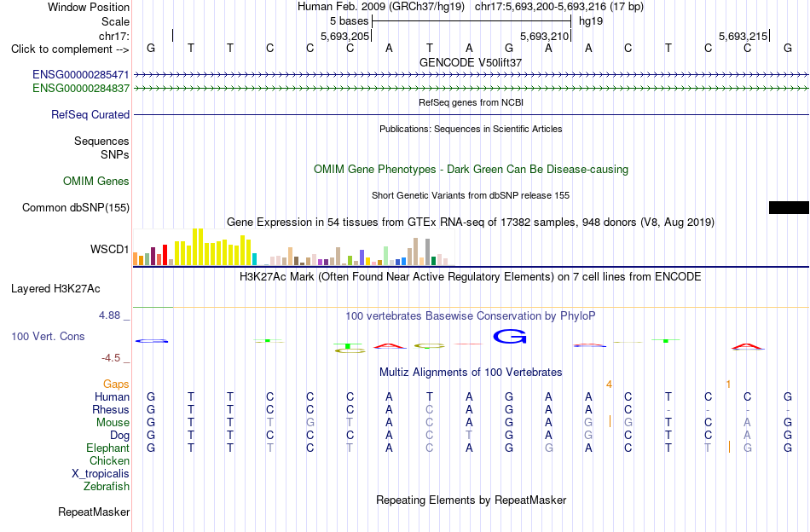Open 'Publications: Sequences in Scientific Articles' title

tap(471, 129)
